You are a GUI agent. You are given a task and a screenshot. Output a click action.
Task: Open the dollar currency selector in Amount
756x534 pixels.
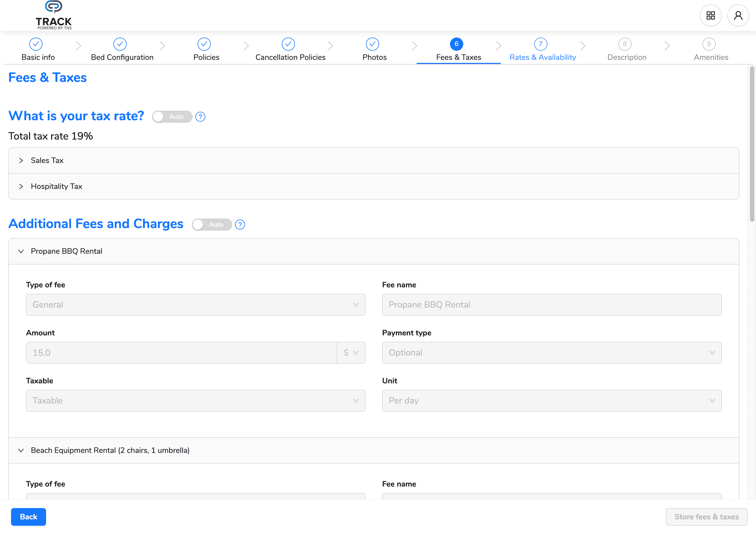pos(351,353)
